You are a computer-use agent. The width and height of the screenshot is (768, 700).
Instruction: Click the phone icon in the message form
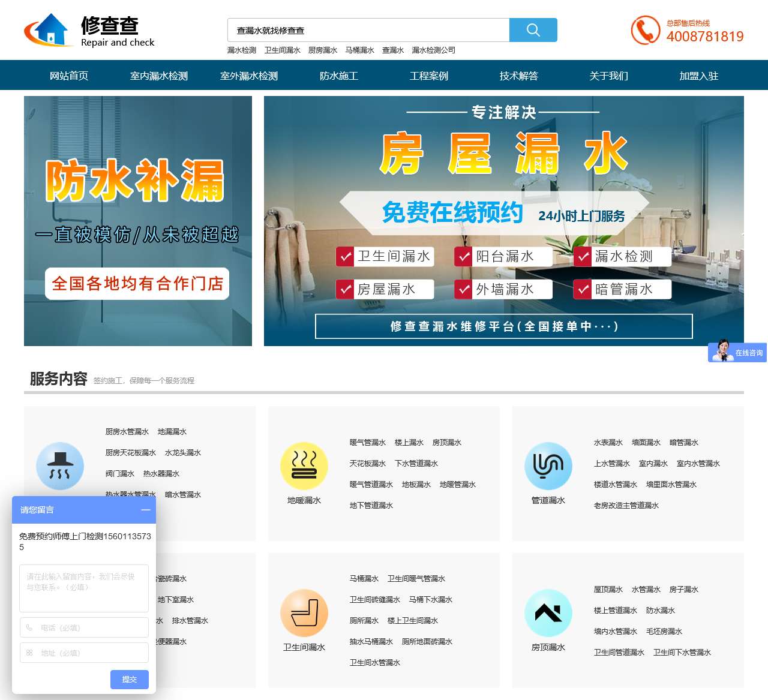29,627
